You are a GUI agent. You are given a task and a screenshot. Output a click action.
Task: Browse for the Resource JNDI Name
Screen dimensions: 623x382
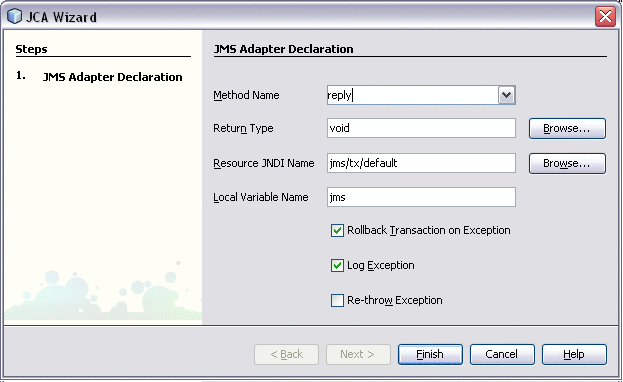pos(567,163)
